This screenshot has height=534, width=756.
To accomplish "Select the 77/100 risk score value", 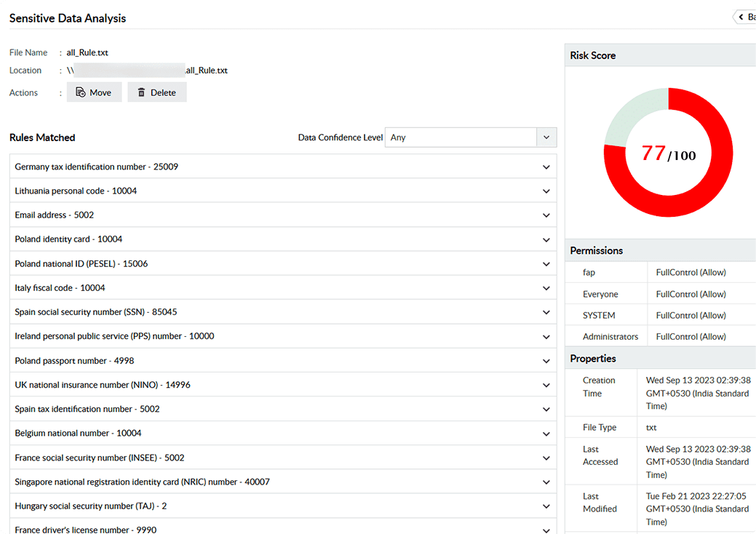I will click(668, 154).
